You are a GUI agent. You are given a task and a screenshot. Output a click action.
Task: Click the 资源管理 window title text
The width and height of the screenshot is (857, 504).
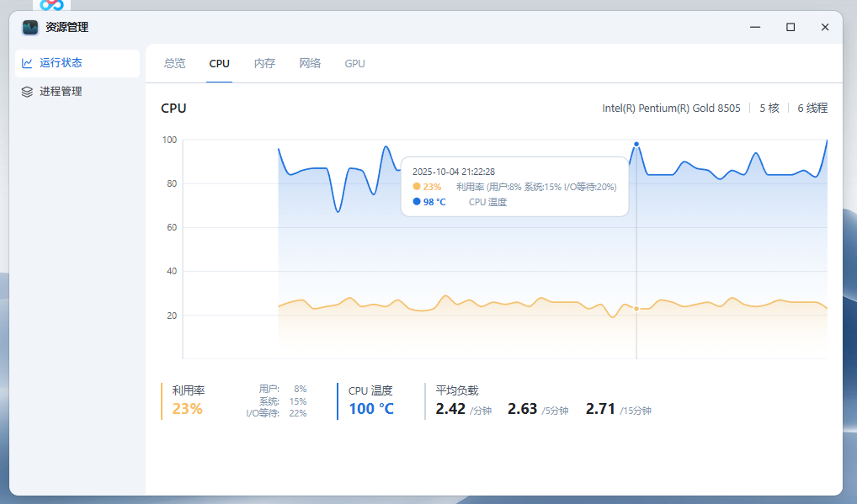67,27
